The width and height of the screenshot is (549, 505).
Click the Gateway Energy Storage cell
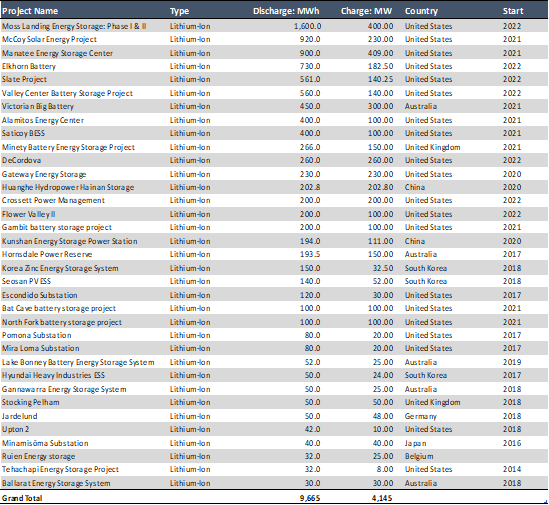44,174
